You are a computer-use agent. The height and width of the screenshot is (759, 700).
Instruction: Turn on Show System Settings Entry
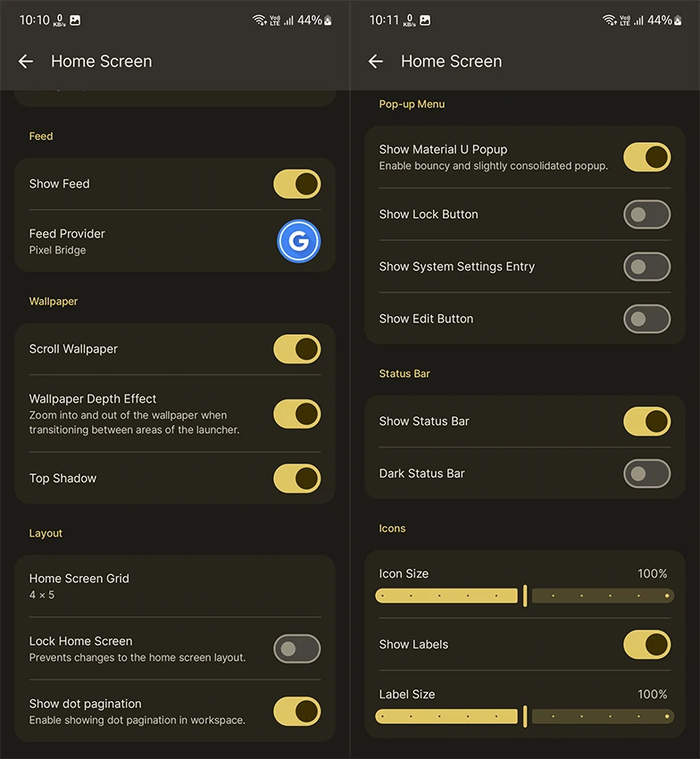(647, 266)
